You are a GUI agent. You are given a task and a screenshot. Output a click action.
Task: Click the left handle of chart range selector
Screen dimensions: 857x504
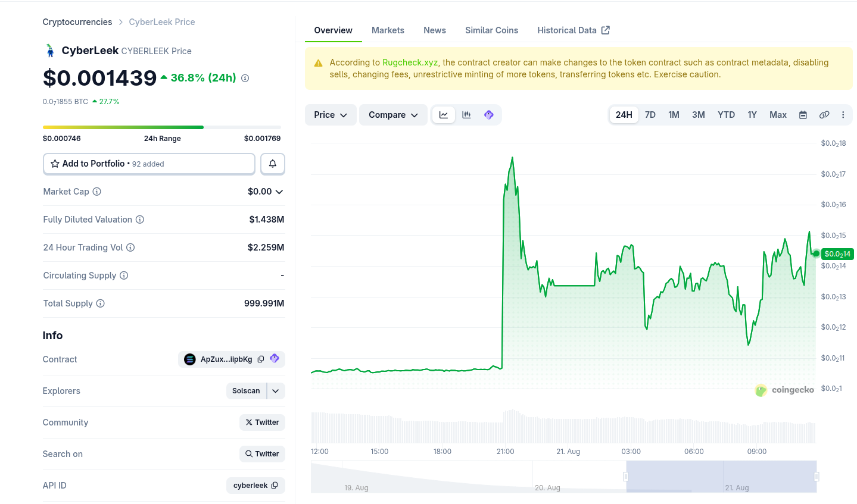(x=626, y=477)
